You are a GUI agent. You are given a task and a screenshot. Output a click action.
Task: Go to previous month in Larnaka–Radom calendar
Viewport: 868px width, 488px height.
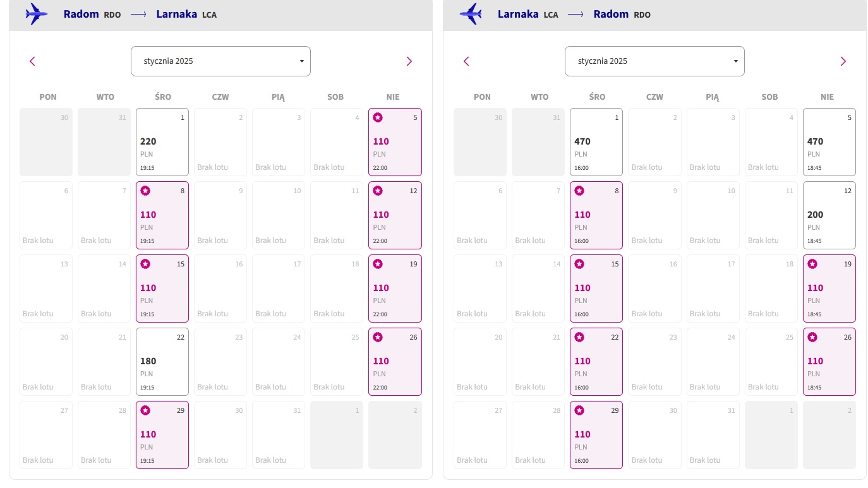(467, 61)
